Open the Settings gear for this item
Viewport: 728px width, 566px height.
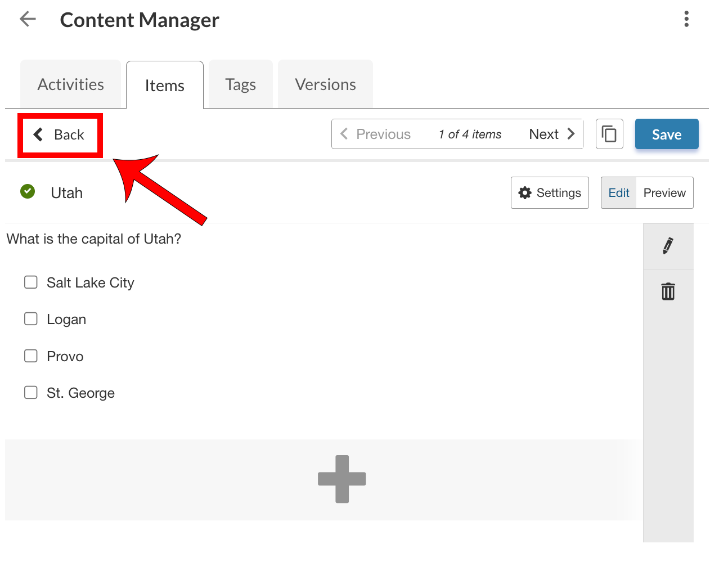pyautogui.click(x=549, y=192)
